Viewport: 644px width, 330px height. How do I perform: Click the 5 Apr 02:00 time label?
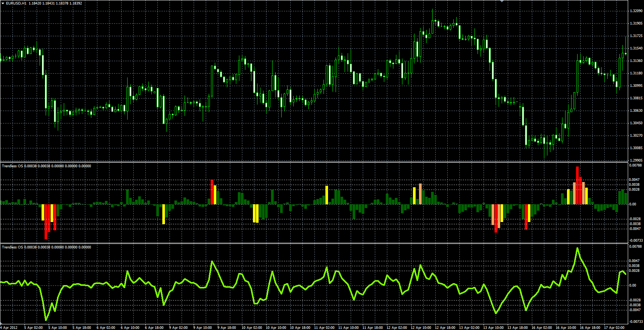tap(33, 328)
